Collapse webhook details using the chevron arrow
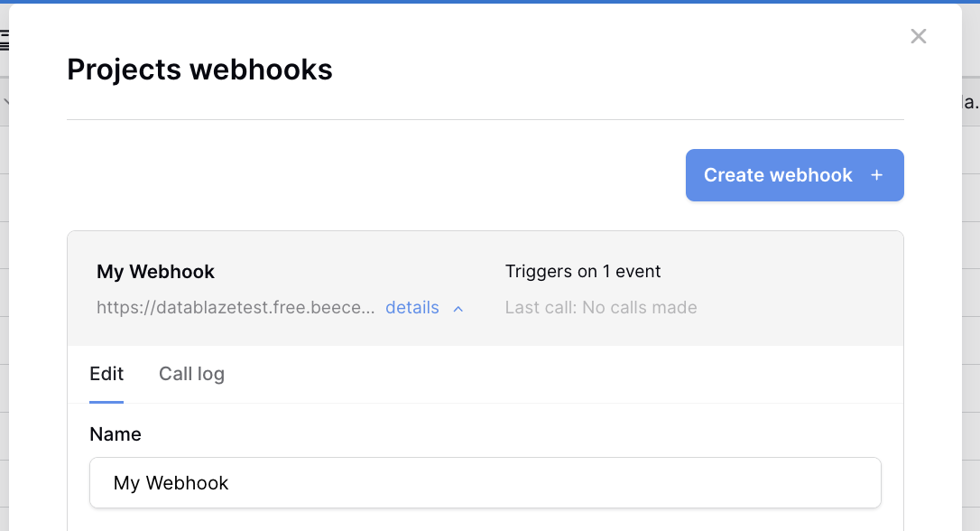This screenshot has width=980, height=531. pos(458,308)
